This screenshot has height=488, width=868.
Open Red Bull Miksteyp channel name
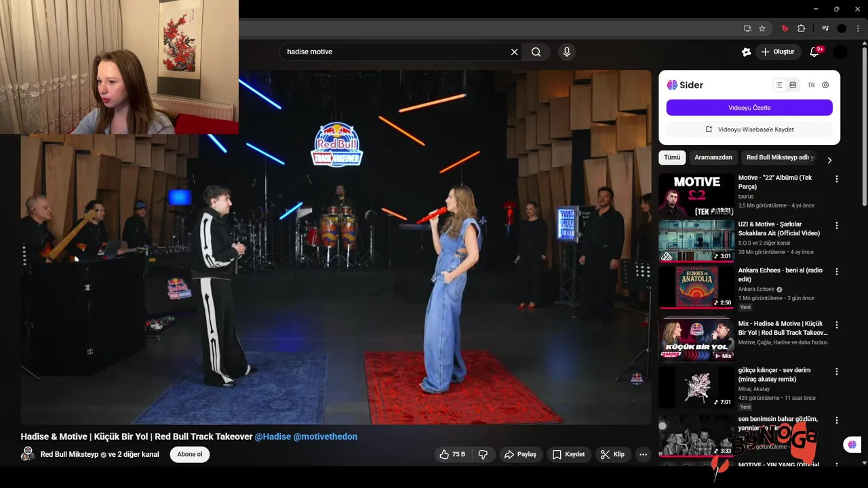tap(69, 454)
